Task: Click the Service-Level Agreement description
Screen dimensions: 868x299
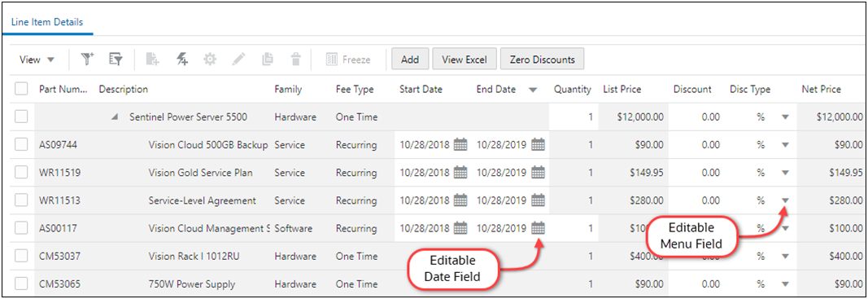Action: [x=202, y=200]
